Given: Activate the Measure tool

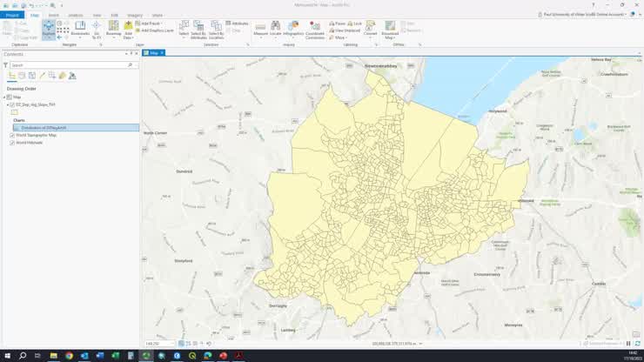Looking at the screenshot, I should point(260,29).
